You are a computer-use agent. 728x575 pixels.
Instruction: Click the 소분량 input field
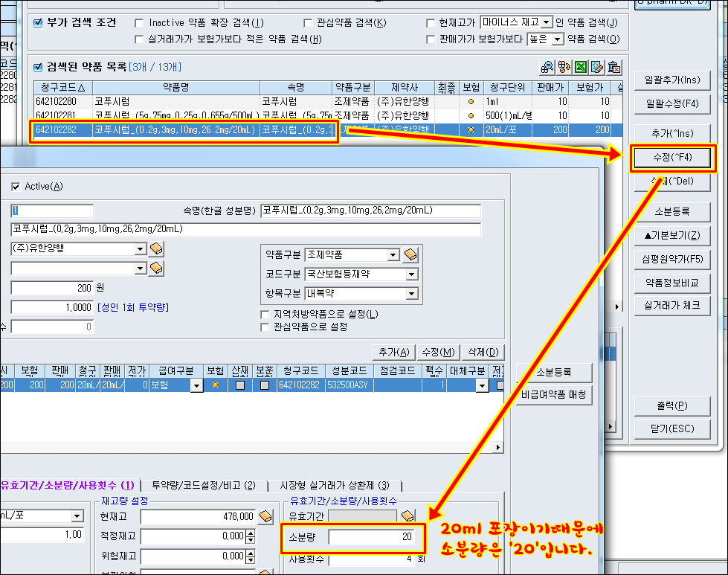click(376, 537)
